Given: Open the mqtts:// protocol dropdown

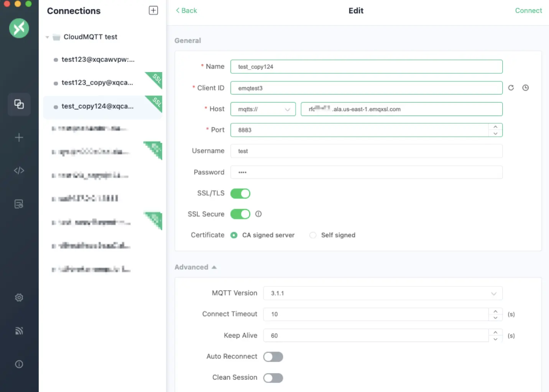Looking at the screenshot, I should coord(263,109).
